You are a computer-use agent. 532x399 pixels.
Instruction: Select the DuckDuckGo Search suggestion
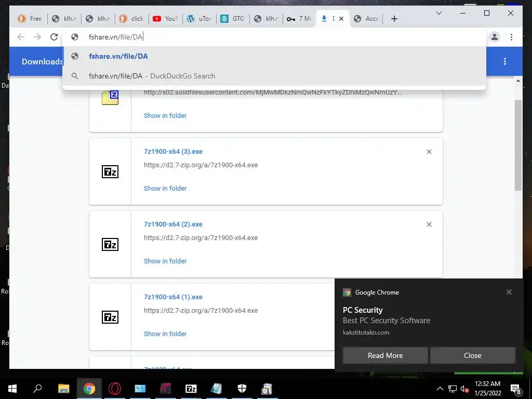click(x=274, y=76)
